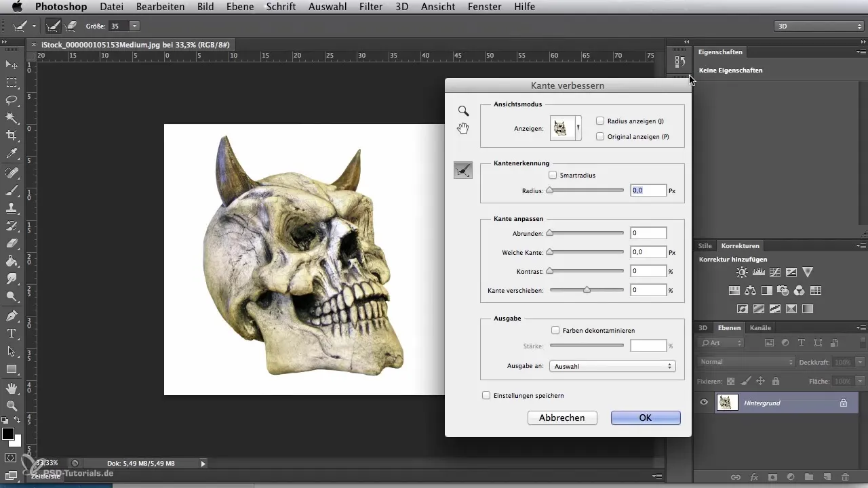Click the Hintergrund layer thumbnail
Screen dimensions: 868x488
[728, 403]
